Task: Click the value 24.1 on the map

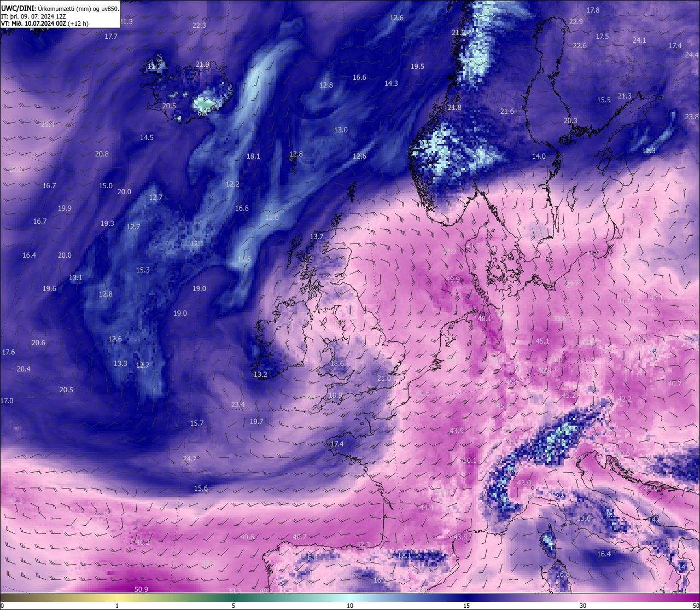Action: pyautogui.click(x=639, y=40)
